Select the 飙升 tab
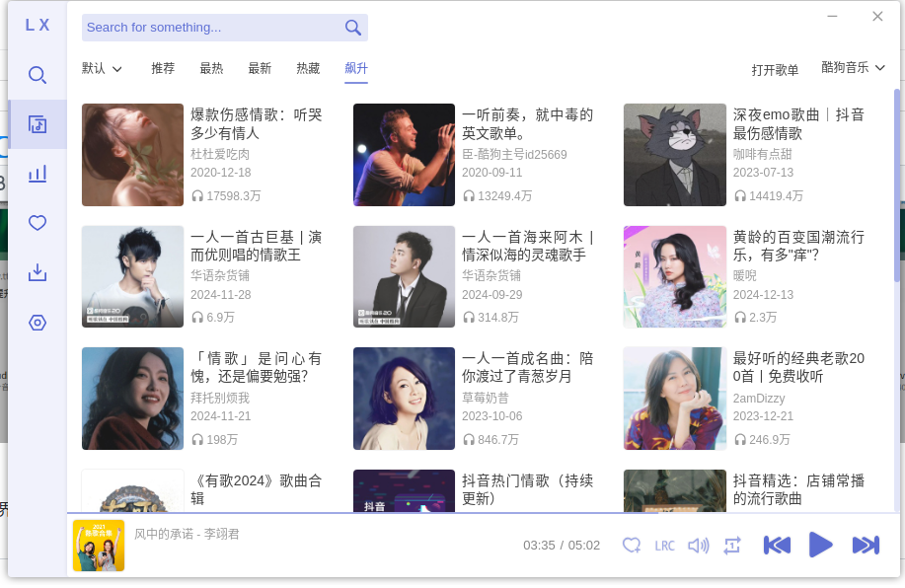This screenshot has width=905, height=588. coord(356,69)
